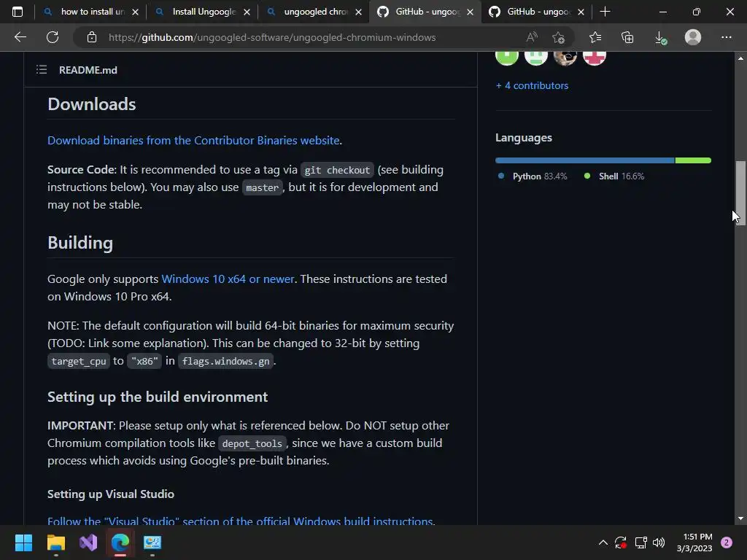Open the red cross contributor avatar

tap(594, 57)
